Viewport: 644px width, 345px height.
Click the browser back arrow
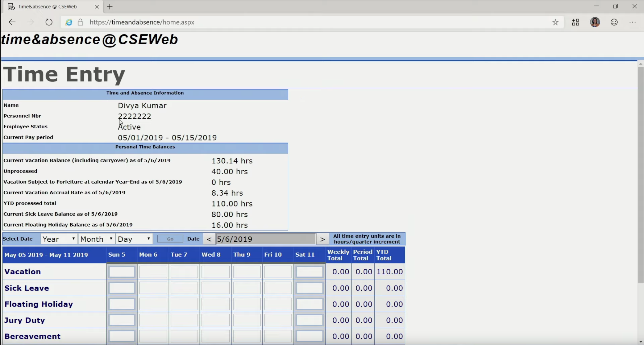coord(12,22)
